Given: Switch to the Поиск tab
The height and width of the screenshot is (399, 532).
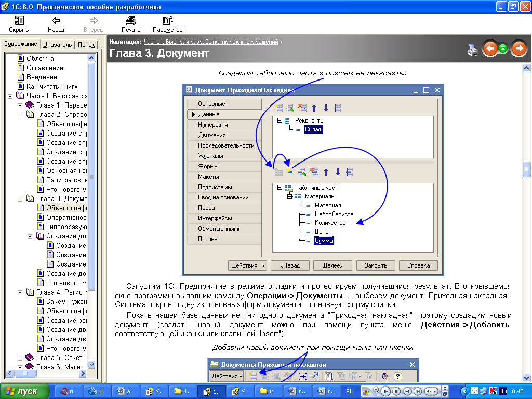Looking at the screenshot, I should click(86, 45).
